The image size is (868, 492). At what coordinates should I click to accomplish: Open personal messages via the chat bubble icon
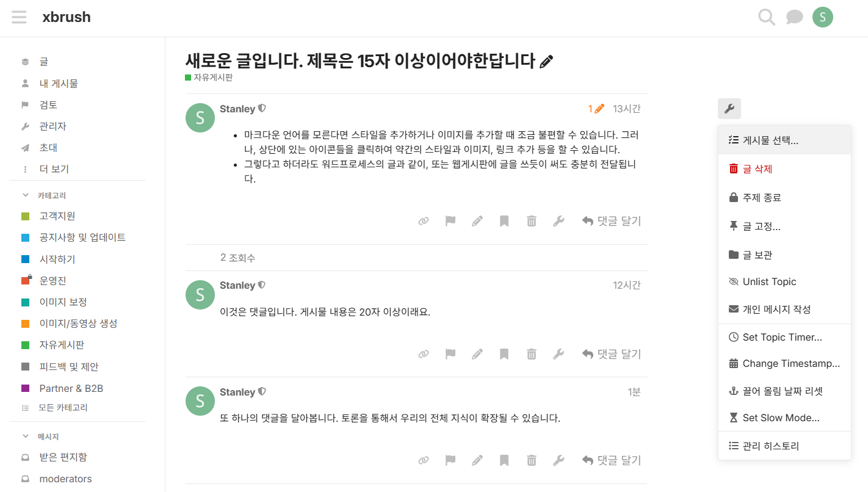pyautogui.click(x=795, y=17)
